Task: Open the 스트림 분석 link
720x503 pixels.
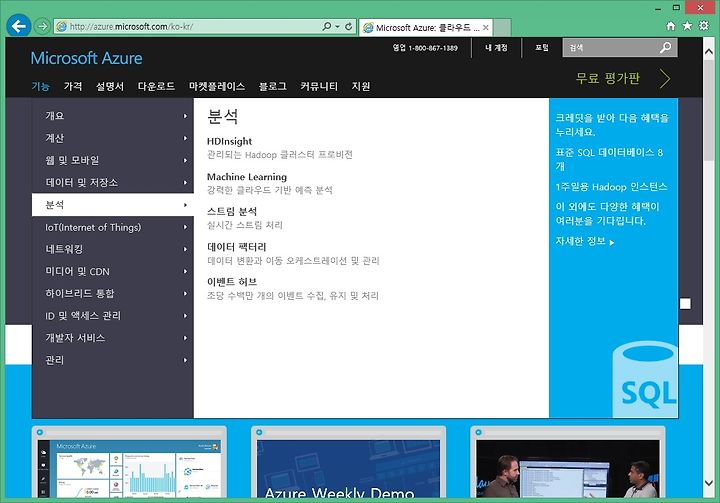Action: point(232,212)
